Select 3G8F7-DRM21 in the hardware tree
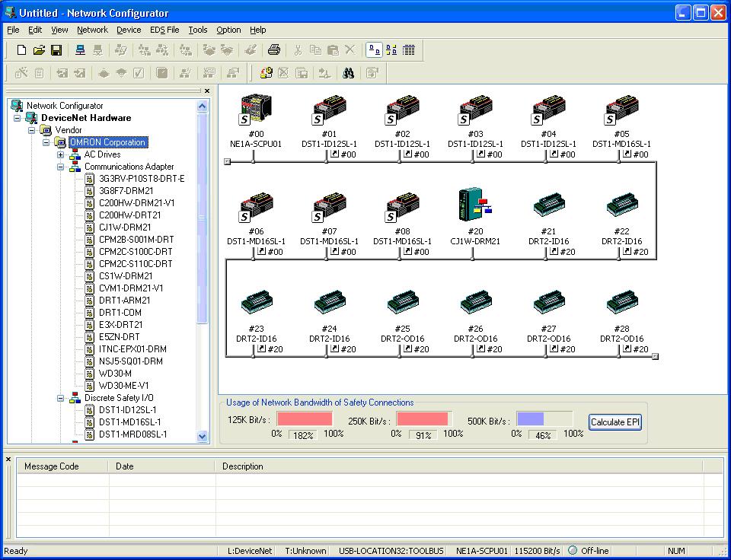Image resolution: width=731 pixels, height=560 pixels. pos(126,190)
